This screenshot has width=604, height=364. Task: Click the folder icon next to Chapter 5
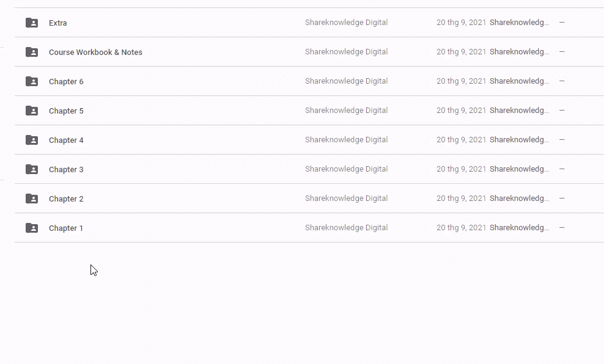(x=32, y=111)
